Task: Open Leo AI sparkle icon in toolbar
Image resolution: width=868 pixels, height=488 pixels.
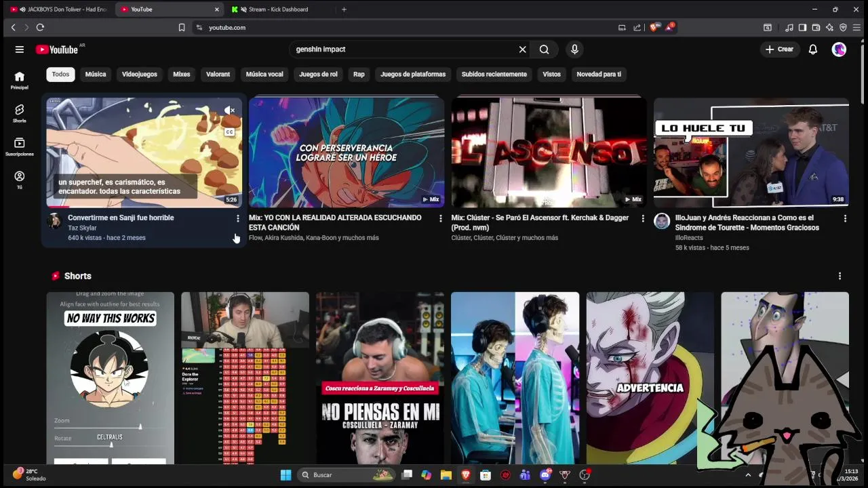Action: (x=829, y=27)
